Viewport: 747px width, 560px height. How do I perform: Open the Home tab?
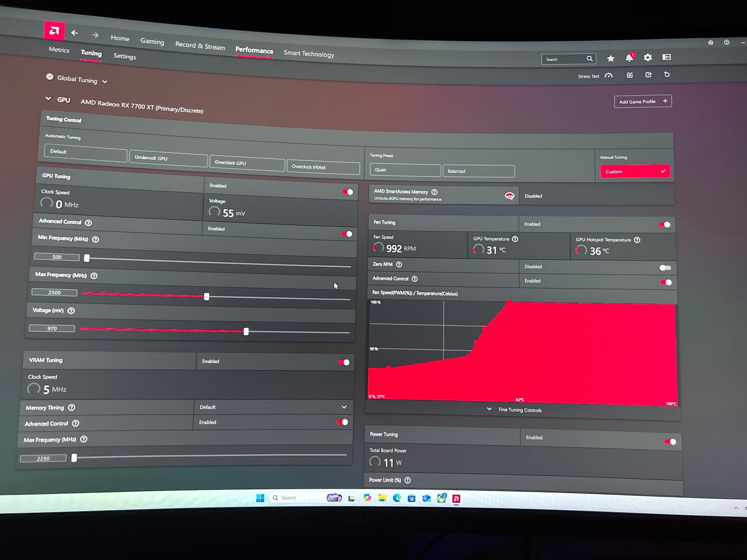pos(120,38)
